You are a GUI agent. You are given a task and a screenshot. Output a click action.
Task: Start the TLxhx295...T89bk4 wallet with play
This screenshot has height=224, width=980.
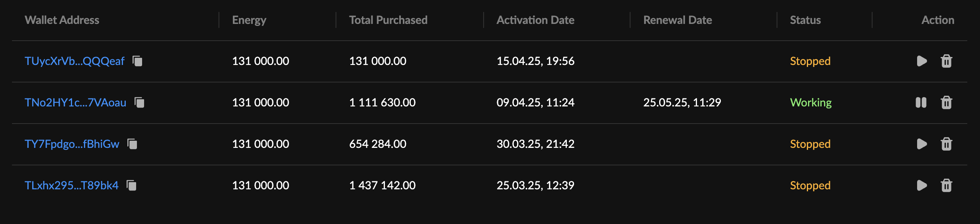pyautogui.click(x=922, y=185)
